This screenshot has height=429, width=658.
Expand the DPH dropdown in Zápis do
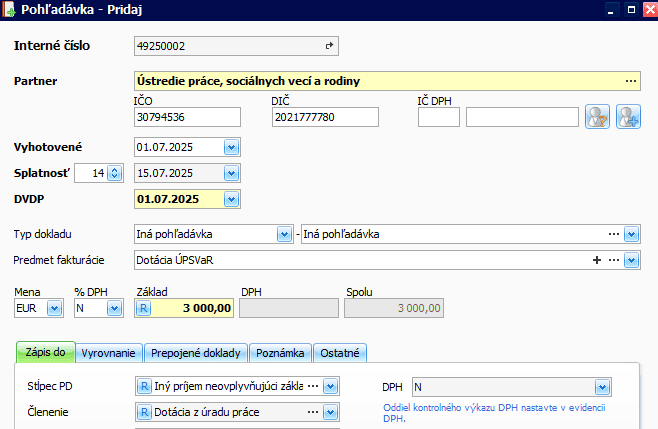coord(601,387)
